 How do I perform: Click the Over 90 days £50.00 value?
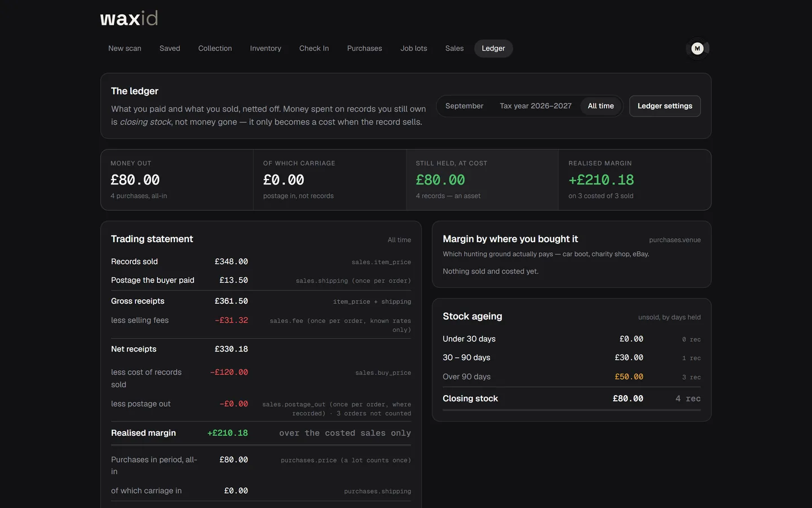629,377
